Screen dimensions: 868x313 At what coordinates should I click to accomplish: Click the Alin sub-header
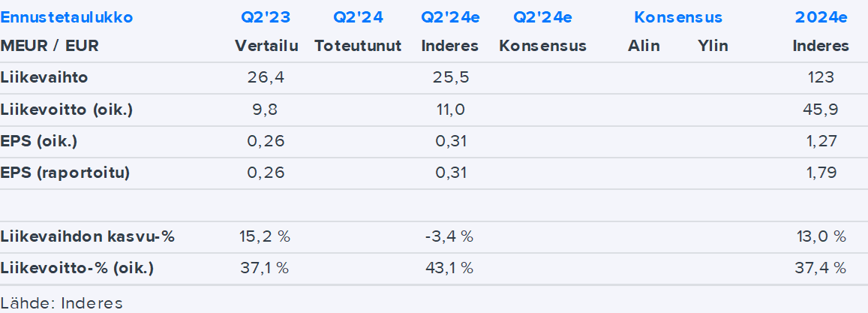[644, 46]
